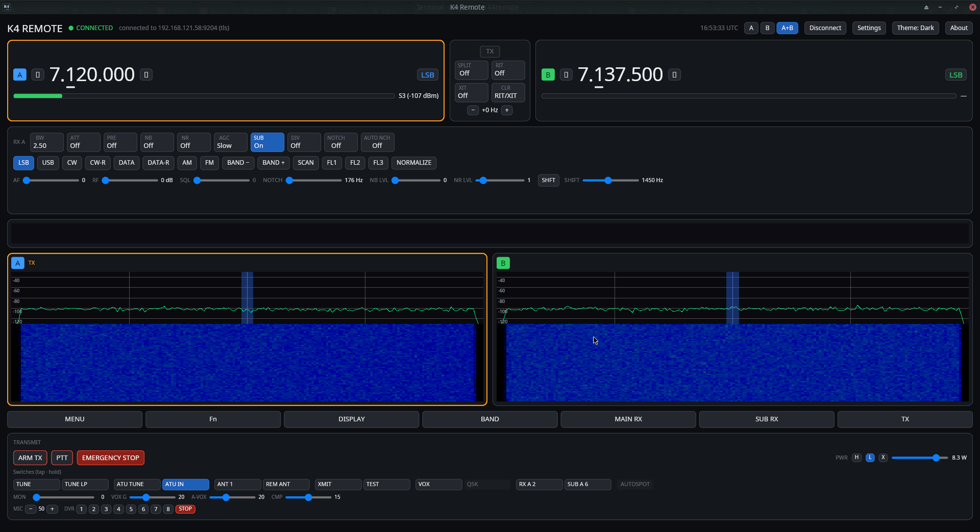Click the REM ANT switch

[x=286, y=485]
